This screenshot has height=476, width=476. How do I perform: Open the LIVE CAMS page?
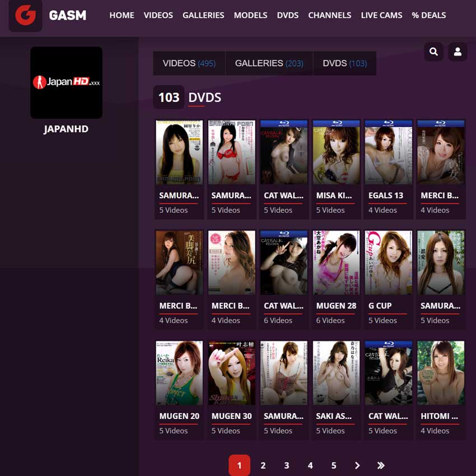pos(381,15)
